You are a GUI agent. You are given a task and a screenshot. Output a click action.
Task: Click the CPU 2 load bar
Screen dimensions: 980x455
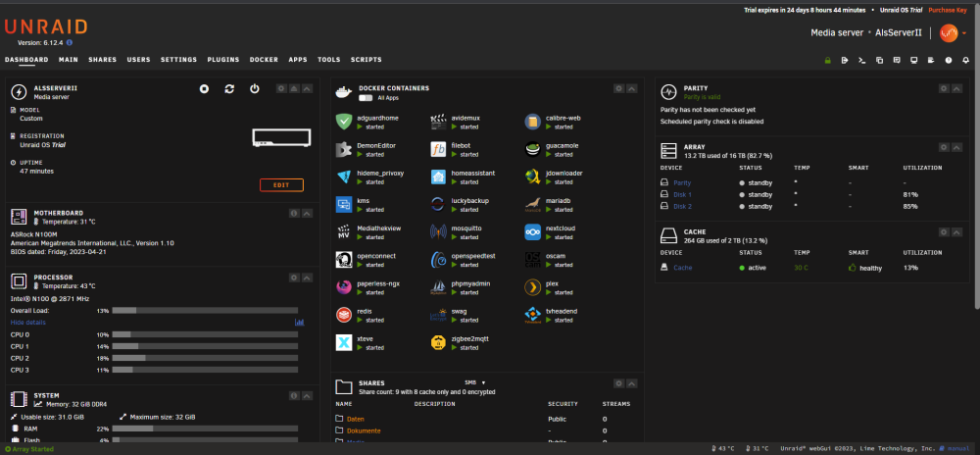coord(205,358)
